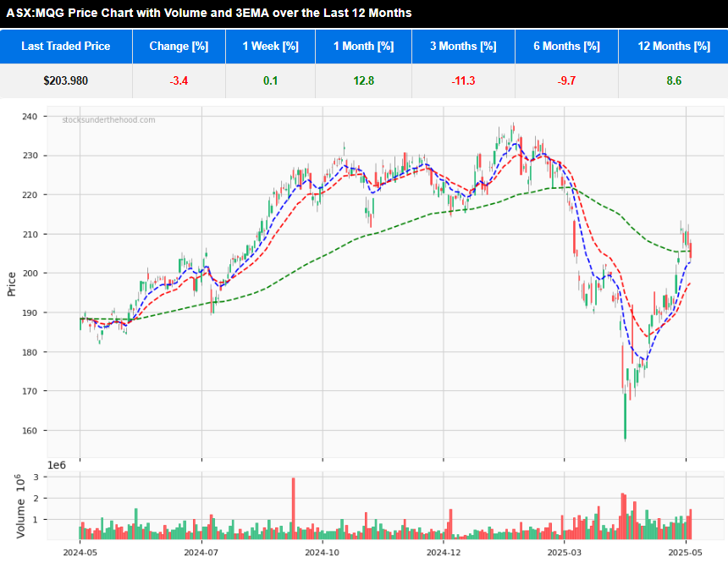728x563 pixels.
Task: Click the '1 Month [%]' column header
Action: (363, 46)
